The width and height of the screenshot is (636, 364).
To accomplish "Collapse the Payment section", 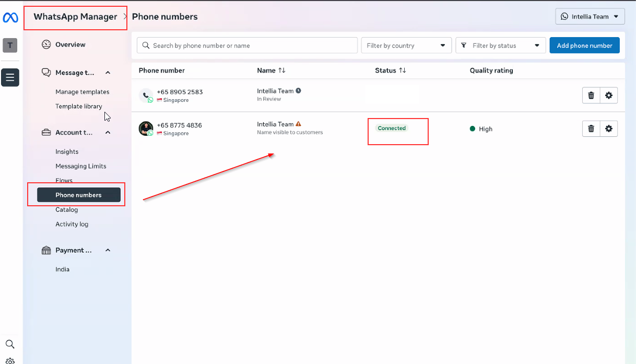I will (x=108, y=250).
